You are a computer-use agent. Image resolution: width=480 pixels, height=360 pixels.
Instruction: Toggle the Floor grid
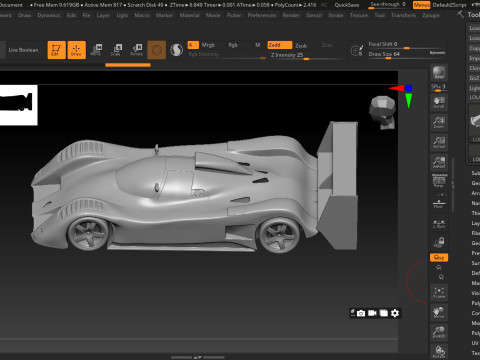point(439,203)
